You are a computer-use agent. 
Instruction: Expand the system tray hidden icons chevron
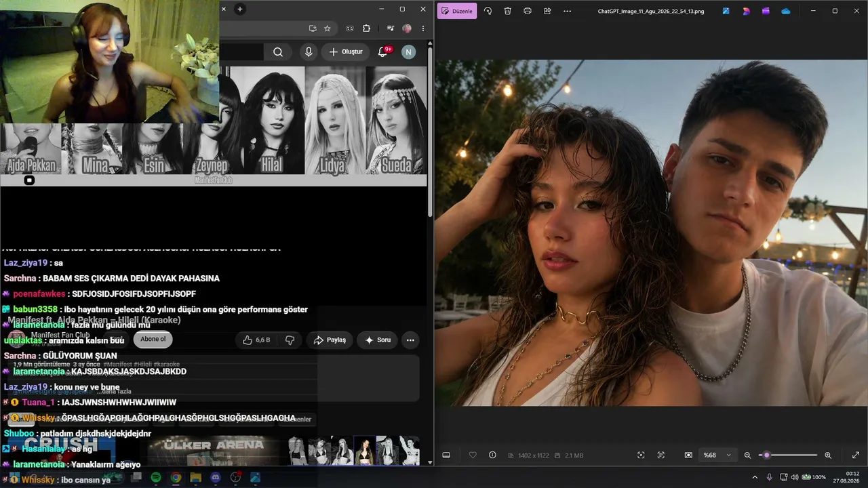click(x=755, y=477)
